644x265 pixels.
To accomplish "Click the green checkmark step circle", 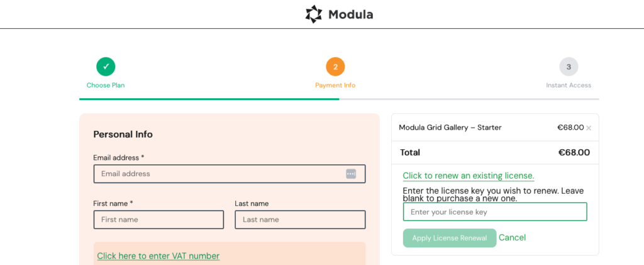I will [106, 67].
